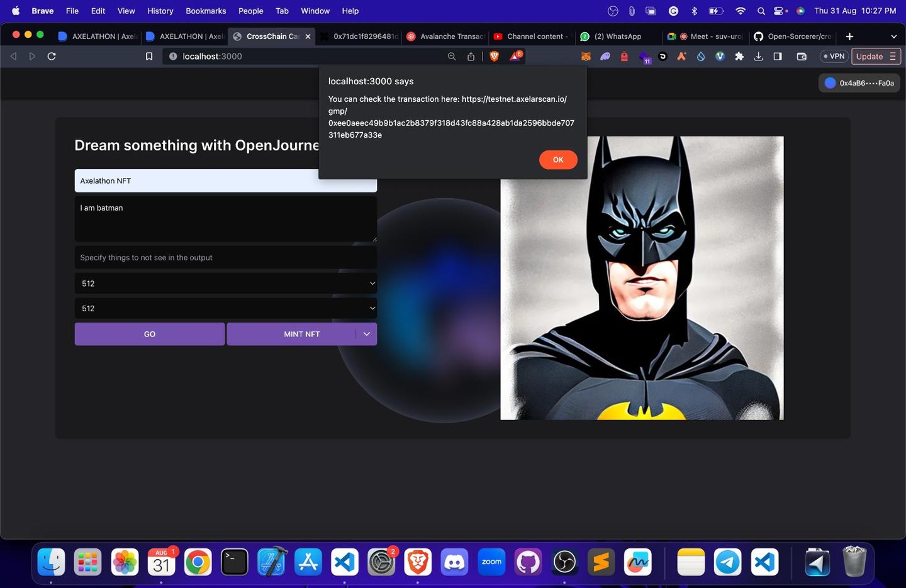The width and height of the screenshot is (906, 588).
Task: Click the 'I am batman' prompt textarea
Action: tap(226, 219)
